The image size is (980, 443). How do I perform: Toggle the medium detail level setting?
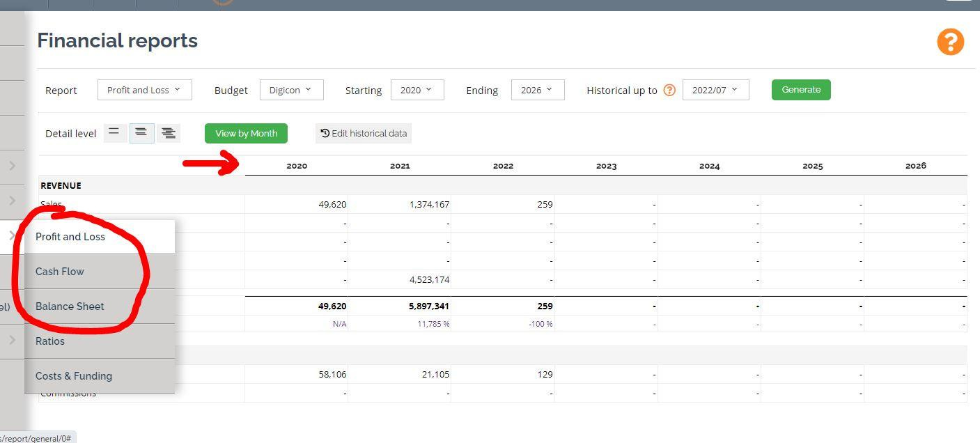point(141,132)
